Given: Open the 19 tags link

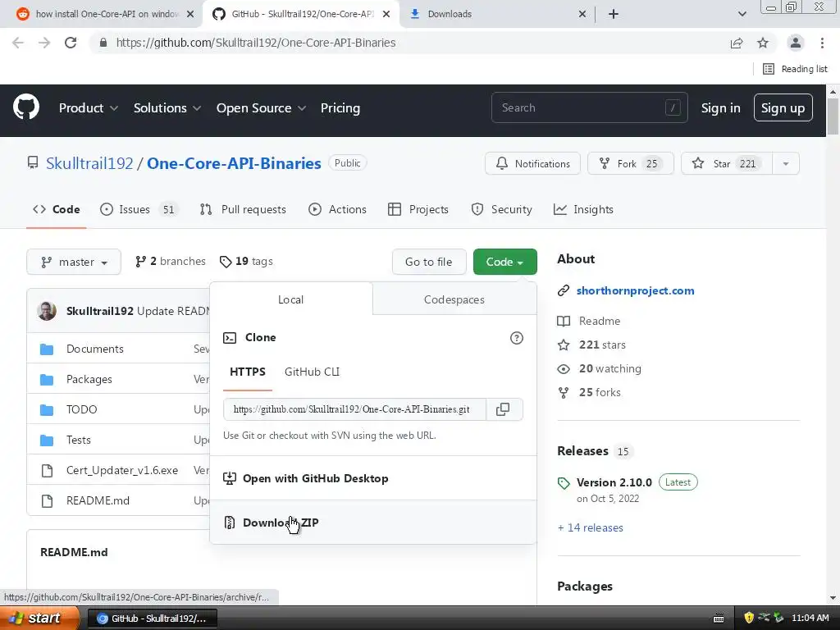Looking at the screenshot, I should (246, 262).
